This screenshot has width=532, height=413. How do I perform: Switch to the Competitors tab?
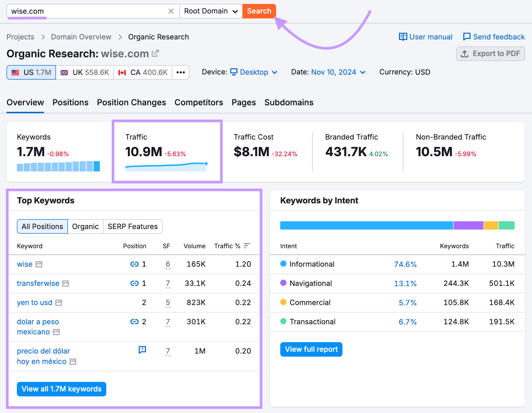coord(199,103)
